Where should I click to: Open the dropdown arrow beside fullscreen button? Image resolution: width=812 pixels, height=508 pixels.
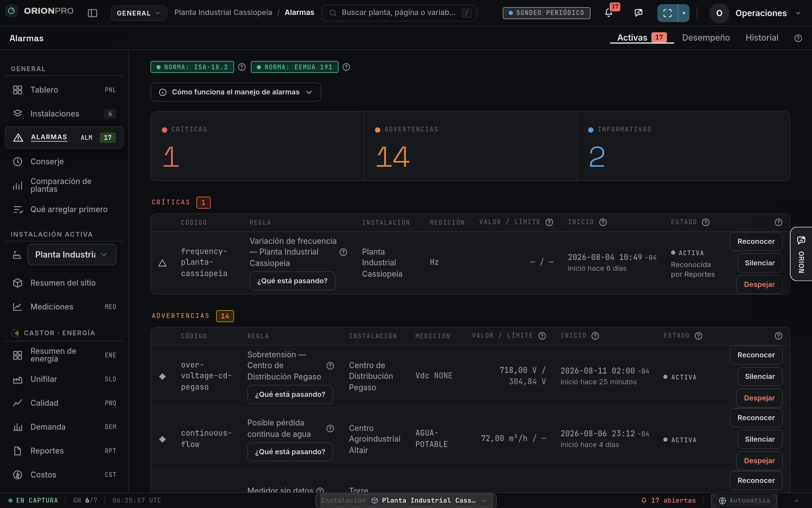pos(684,13)
